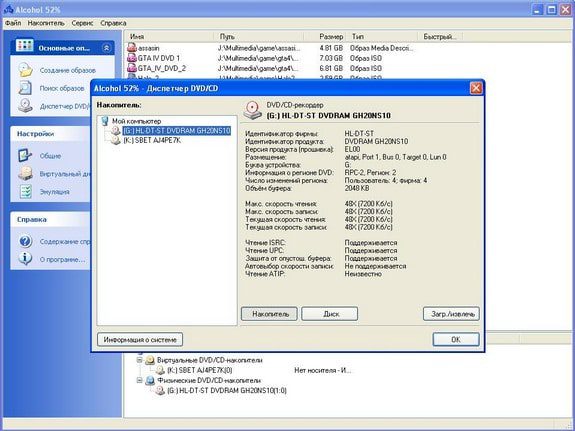Collapse the Виртуальные DVD/CD-накопители tree node
575x431 pixels.
[139, 360]
